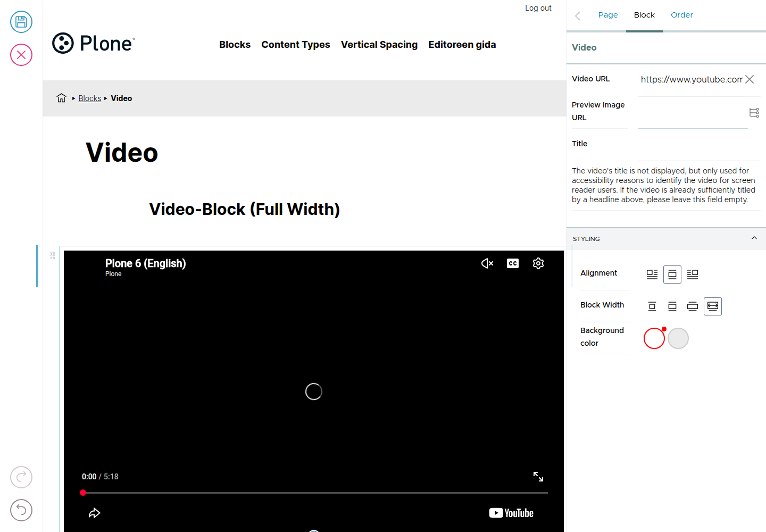The height and width of the screenshot is (532, 766).
Task: Choose layout block width
Action: (x=693, y=306)
